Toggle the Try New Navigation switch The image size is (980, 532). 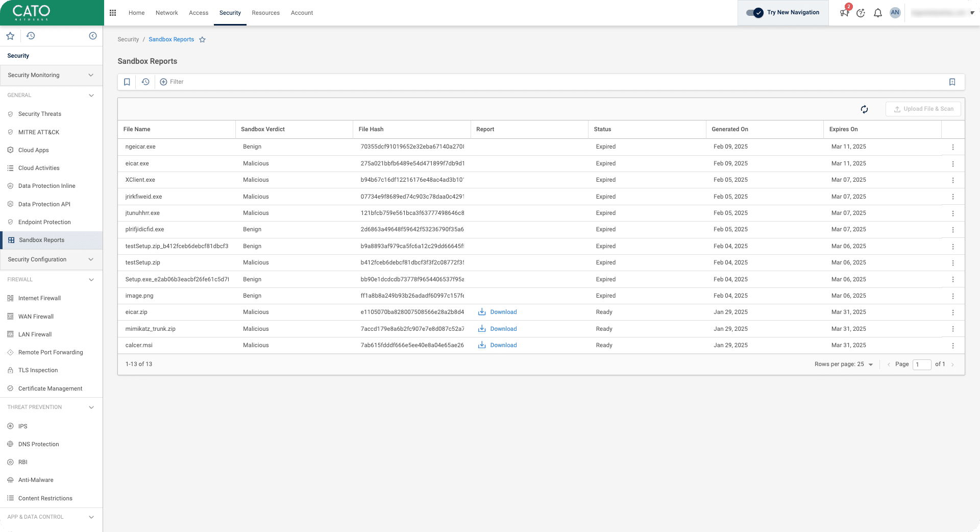[755, 13]
